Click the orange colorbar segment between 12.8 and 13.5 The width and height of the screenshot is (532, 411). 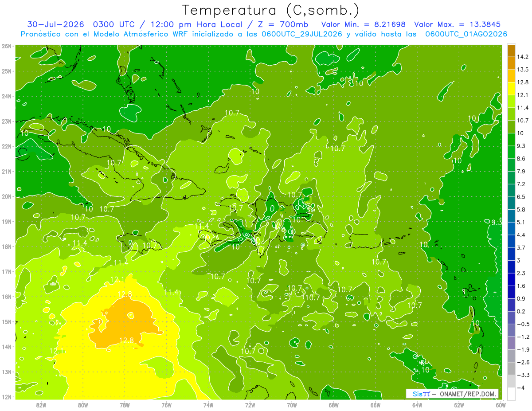point(511,76)
